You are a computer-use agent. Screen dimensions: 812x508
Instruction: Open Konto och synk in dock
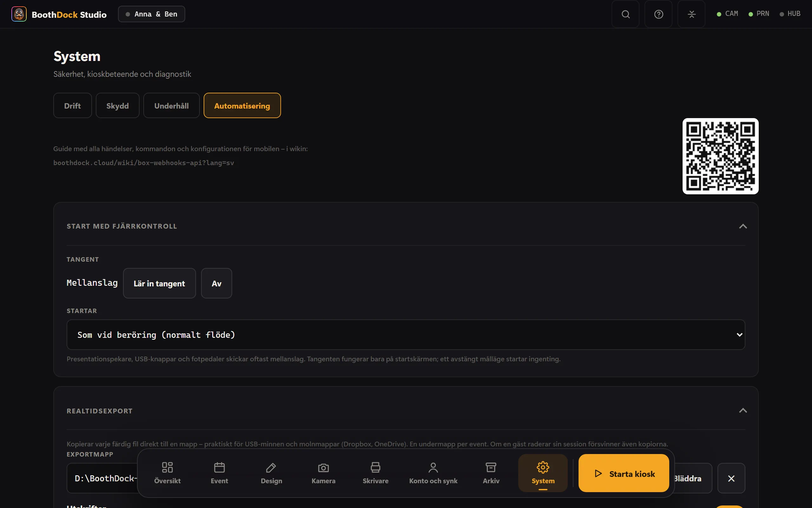click(x=433, y=473)
